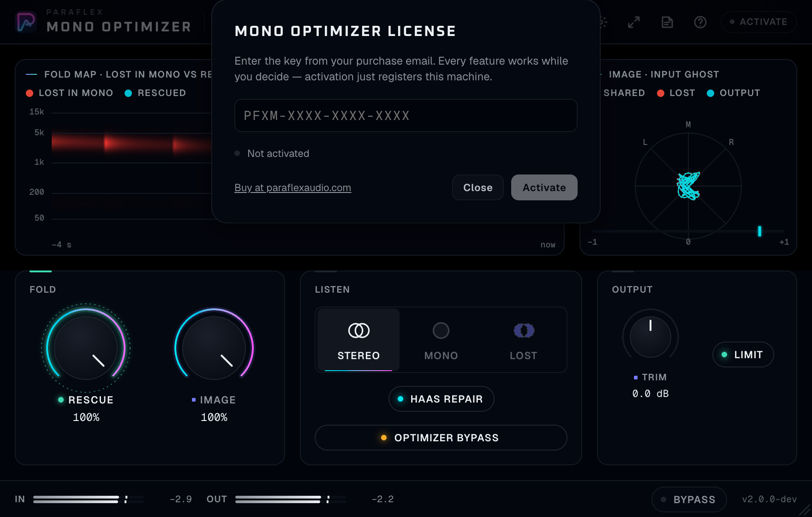
Task: Click the stereo overlapping circles icon
Action: [x=359, y=331]
